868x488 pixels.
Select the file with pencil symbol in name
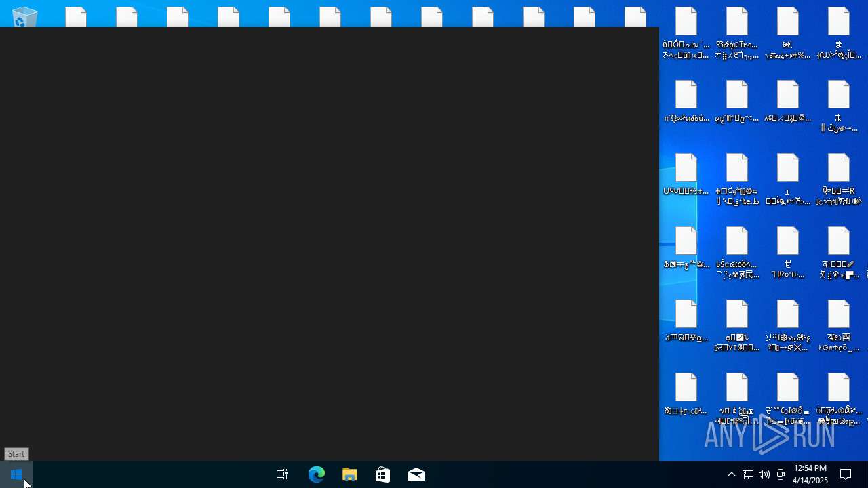pos(839,252)
